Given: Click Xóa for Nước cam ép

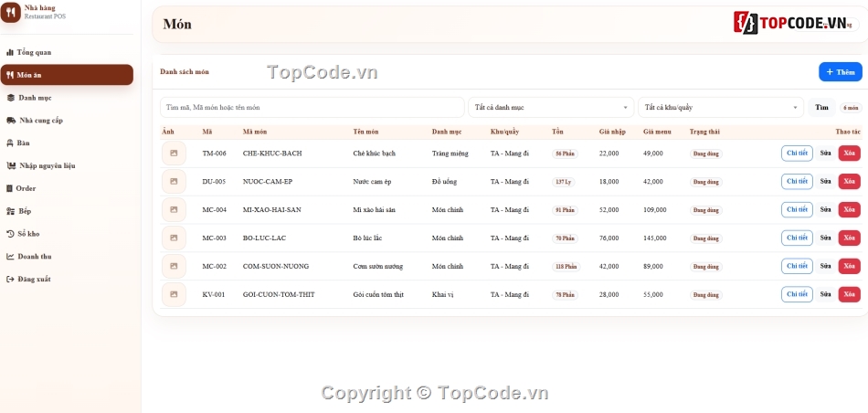Looking at the screenshot, I should tap(849, 182).
